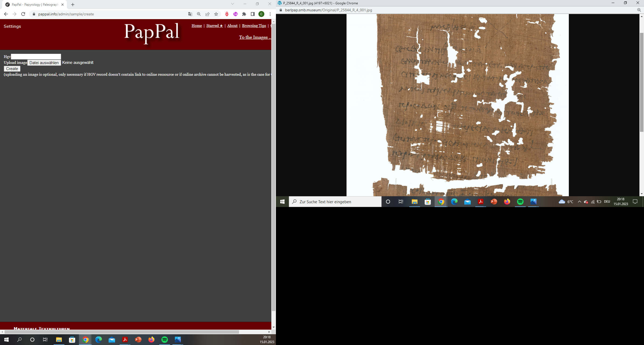
Task: Click the search box Zur Suche Text hier eingeben
Action: pyautogui.click(x=335, y=202)
